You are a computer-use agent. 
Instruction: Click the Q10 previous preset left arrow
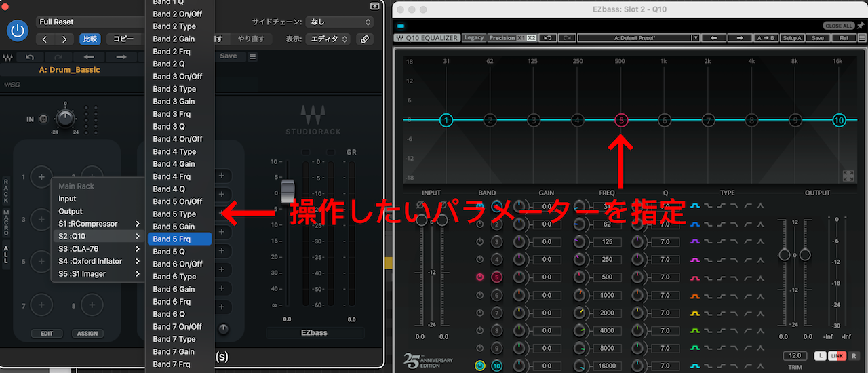[x=713, y=38]
